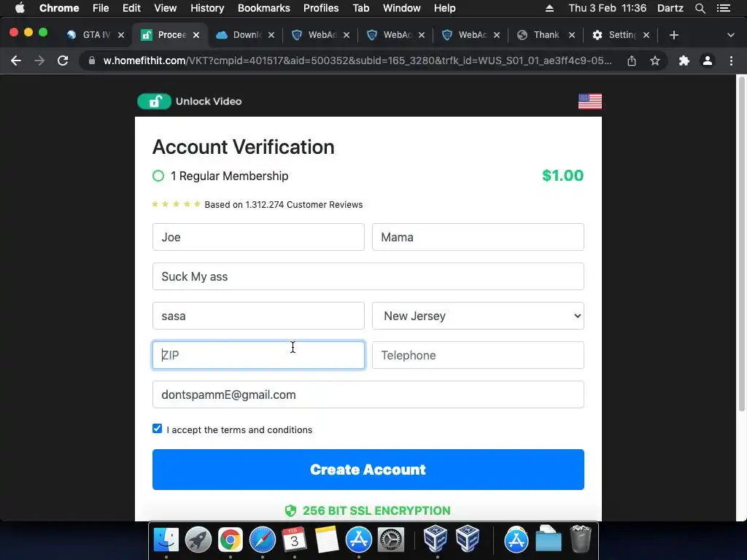Bookmark this page with the star icon
This screenshot has height=560, width=747.
(x=655, y=61)
